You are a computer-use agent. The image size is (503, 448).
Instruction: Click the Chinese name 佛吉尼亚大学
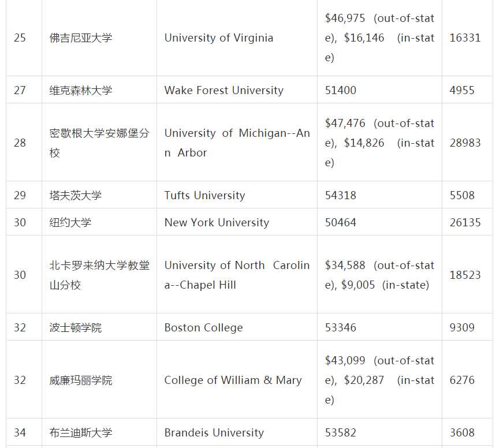click(x=81, y=38)
